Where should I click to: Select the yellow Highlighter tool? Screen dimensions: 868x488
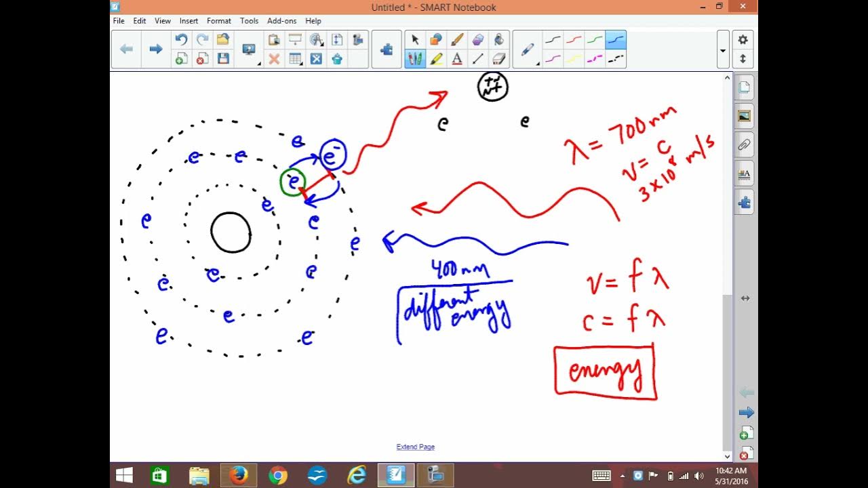436,59
